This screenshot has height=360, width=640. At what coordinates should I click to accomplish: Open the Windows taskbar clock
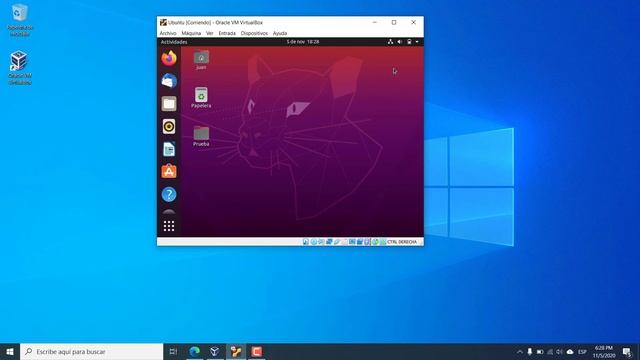[604, 352]
